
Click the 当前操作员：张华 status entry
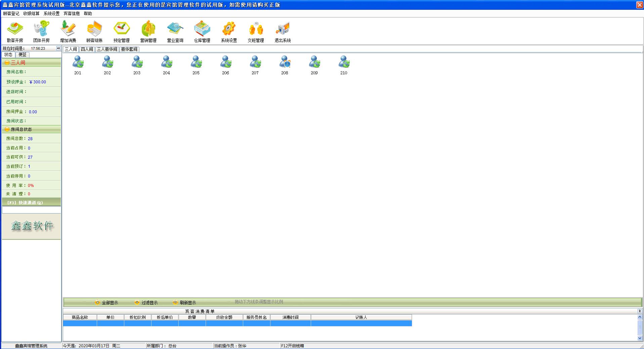click(230, 346)
